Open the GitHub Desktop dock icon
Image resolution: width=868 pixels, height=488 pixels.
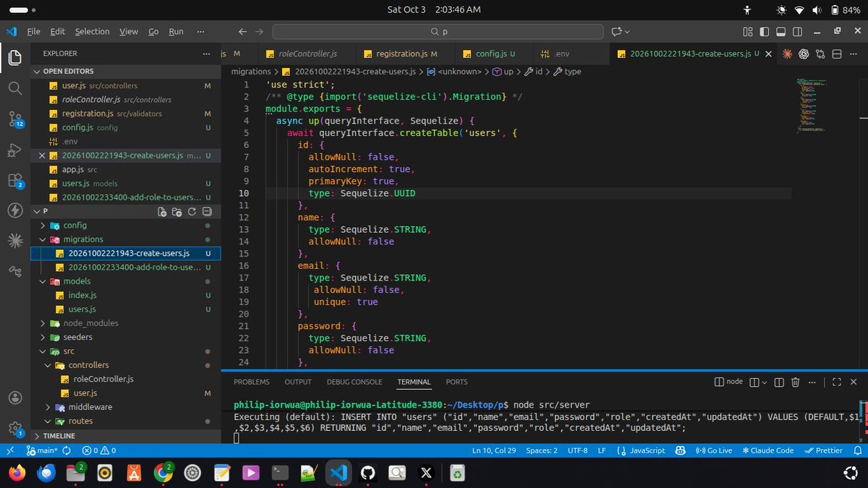(x=367, y=473)
